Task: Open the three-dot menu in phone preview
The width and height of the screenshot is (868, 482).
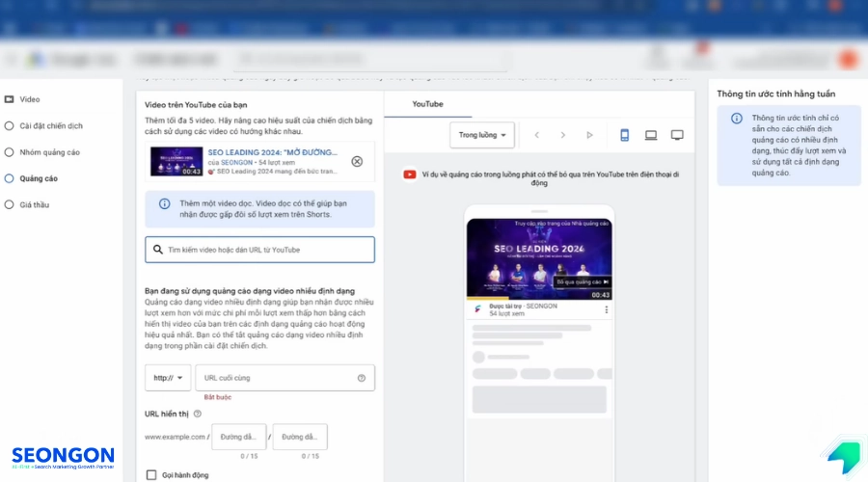Action: (607, 309)
